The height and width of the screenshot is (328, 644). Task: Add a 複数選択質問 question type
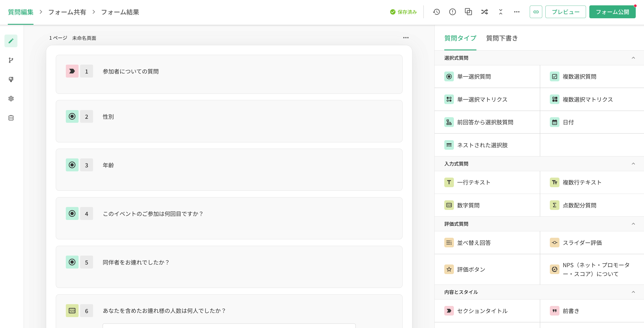(x=592, y=77)
